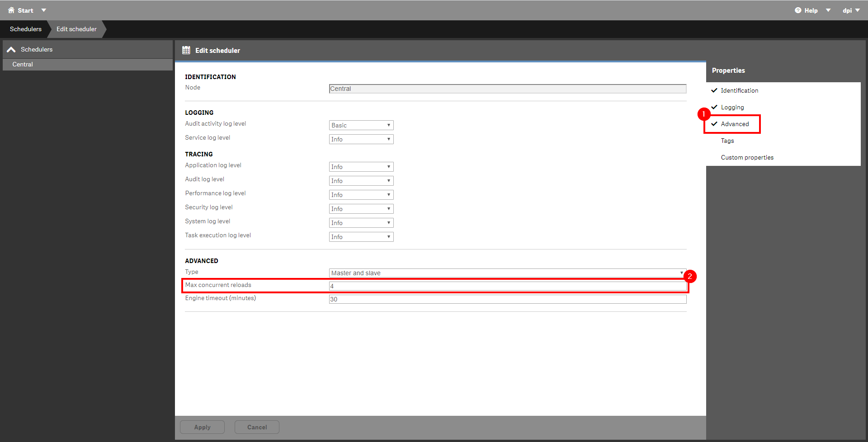Collapse the Schedulers panel chevron
868x442 pixels.
tap(11, 49)
